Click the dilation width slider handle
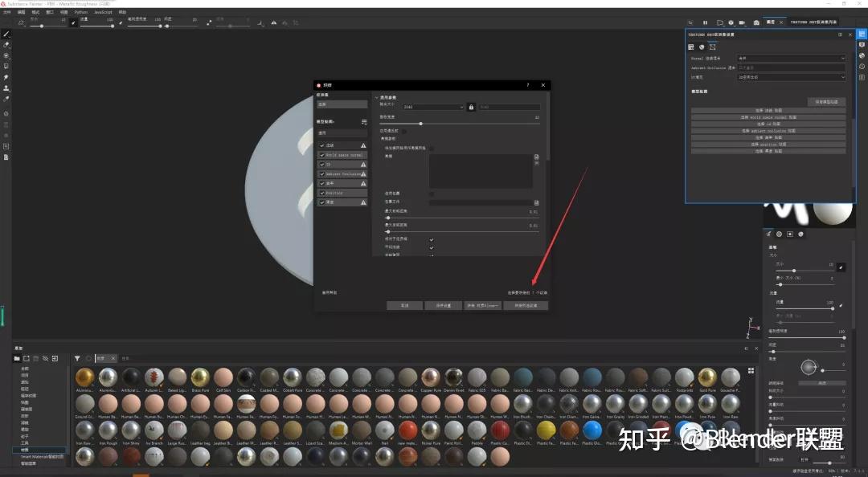The height and width of the screenshot is (477, 868). pos(420,124)
